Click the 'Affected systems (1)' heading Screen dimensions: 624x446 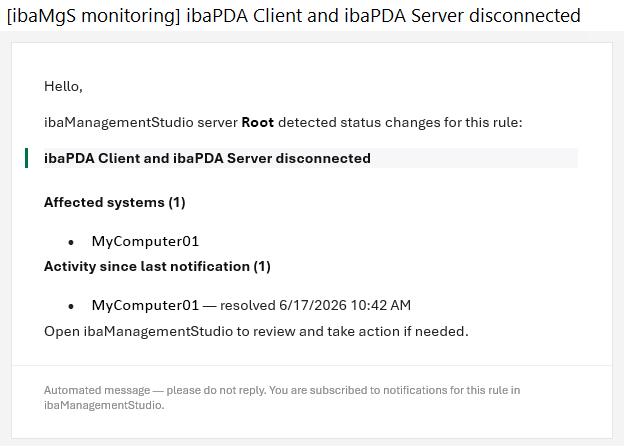coord(115,202)
